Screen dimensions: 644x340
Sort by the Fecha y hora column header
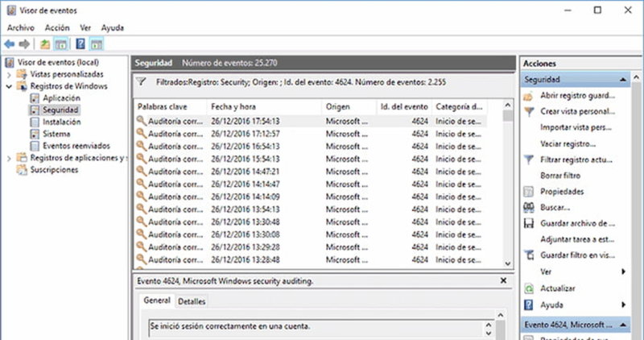(264, 107)
